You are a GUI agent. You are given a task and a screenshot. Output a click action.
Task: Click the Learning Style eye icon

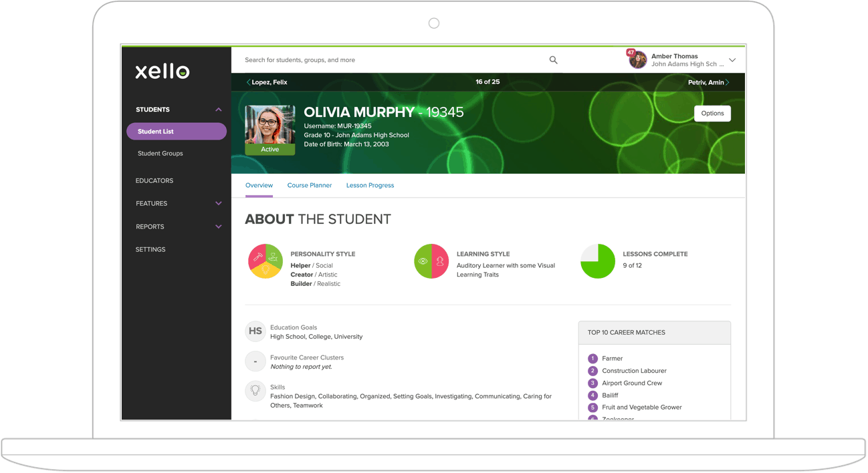(x=431, y=261)
